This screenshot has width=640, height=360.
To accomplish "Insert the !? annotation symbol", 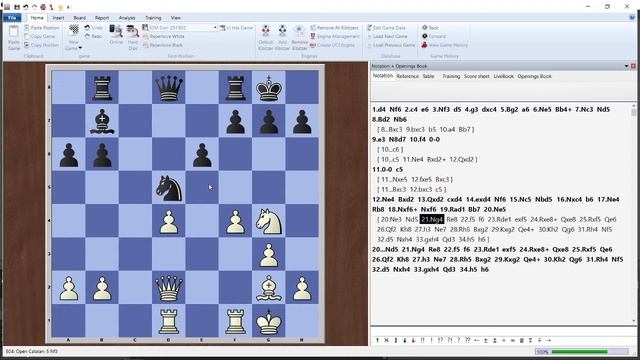I will coord(440,340).
